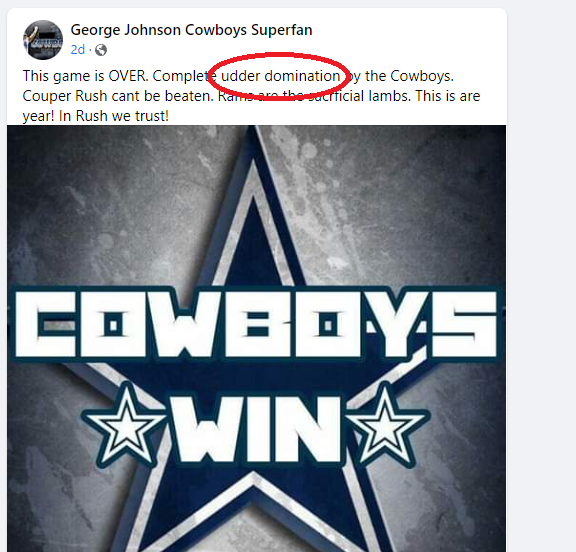Click the gray page background beside the post
The width and height of the screenshot is (576, 552).
tap(541, 257)
